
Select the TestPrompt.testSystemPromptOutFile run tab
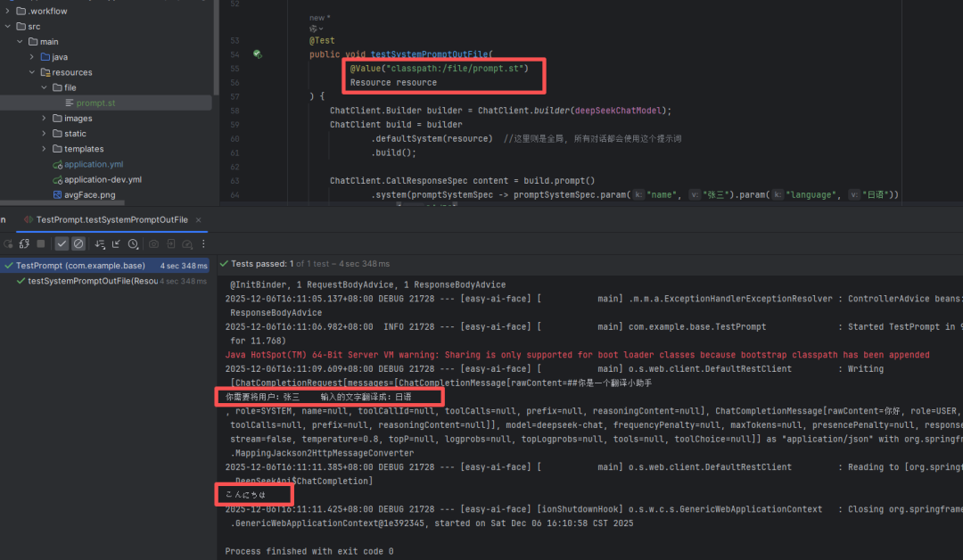pyautogui.click(x=111, y=219)
